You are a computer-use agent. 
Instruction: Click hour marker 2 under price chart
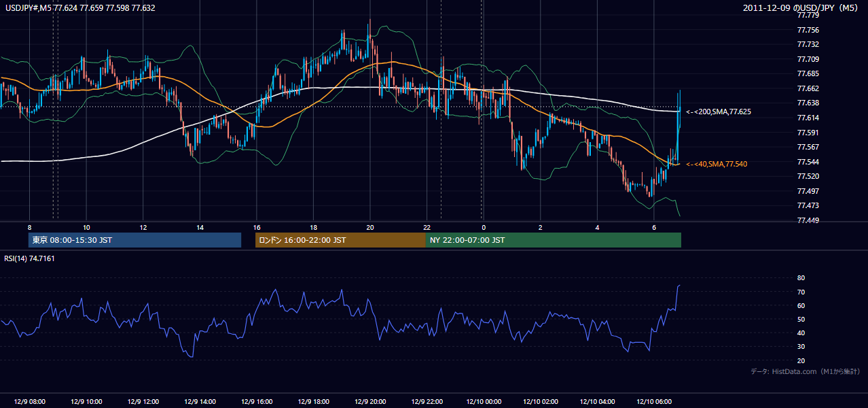tap(540, 226)
